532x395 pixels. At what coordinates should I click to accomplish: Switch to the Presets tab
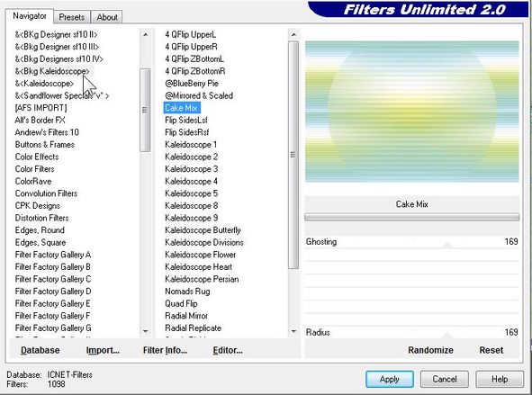tap(72, 17)
